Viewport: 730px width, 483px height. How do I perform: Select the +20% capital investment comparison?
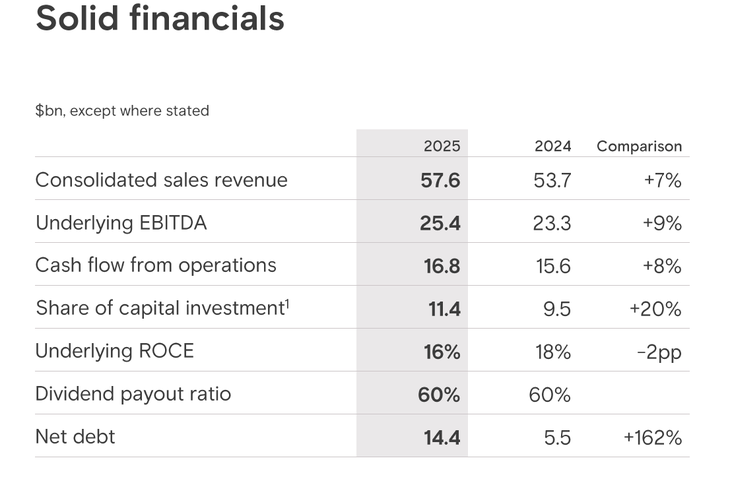[x=655, y=310]
